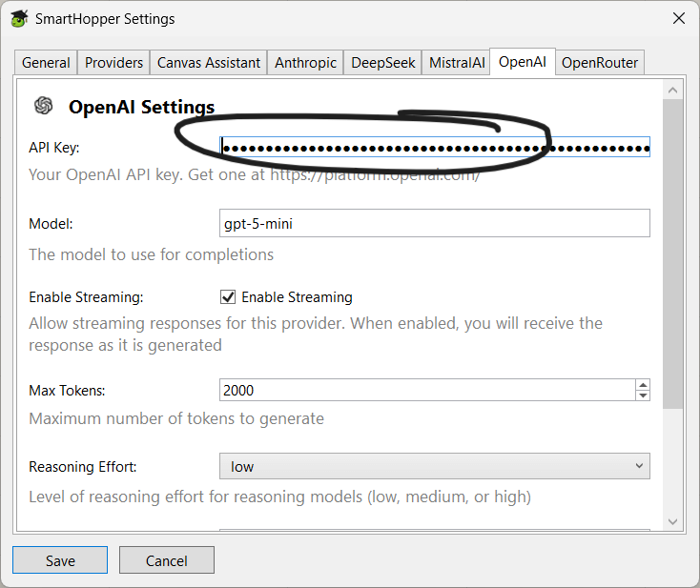The image size is (700, 588).
Task: Decrease Max Tokens with the down arrow
Action: pyautogui.click(x=643, y=395)
